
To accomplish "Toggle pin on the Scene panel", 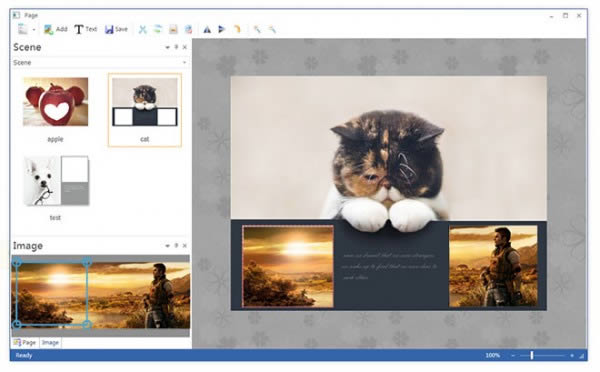I will (x=176, y=47).
